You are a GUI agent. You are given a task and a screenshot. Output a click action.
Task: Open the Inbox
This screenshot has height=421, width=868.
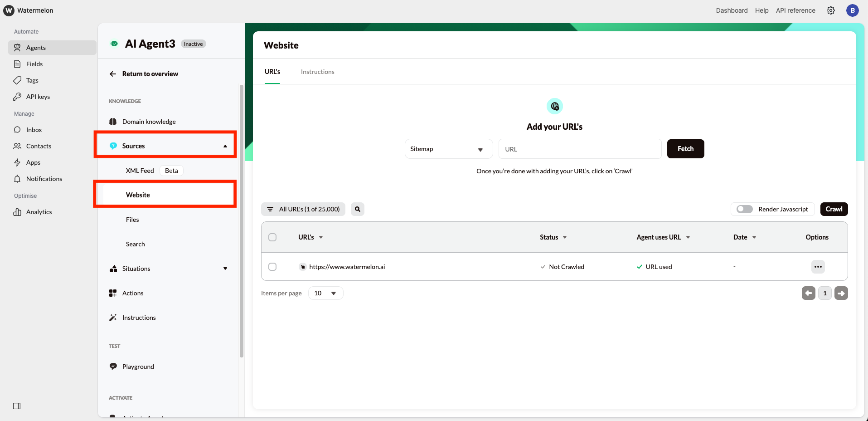(x=33, y=129)
